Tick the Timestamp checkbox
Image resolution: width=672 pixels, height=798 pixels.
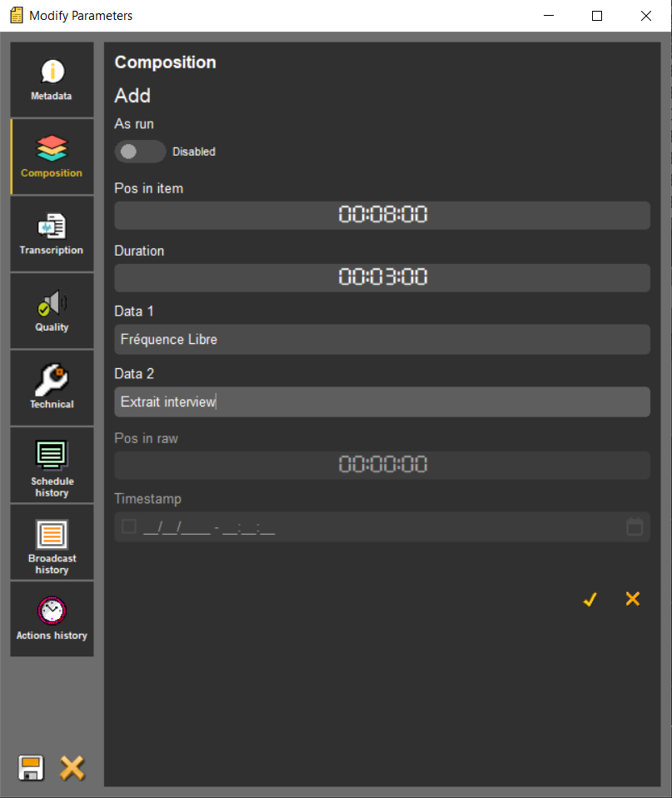click(x=129, y=526)
